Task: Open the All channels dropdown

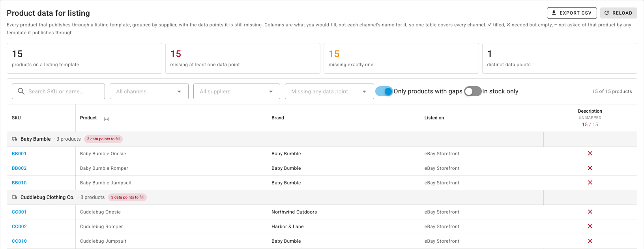Action: click(x=149, y=91)
